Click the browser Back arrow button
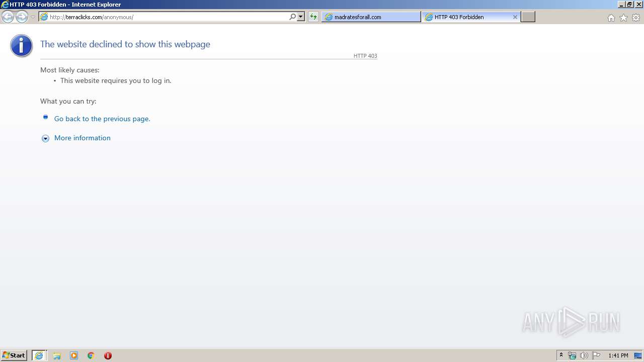The width and height of the screenshot is (644, 362). (x=8, y=17)
